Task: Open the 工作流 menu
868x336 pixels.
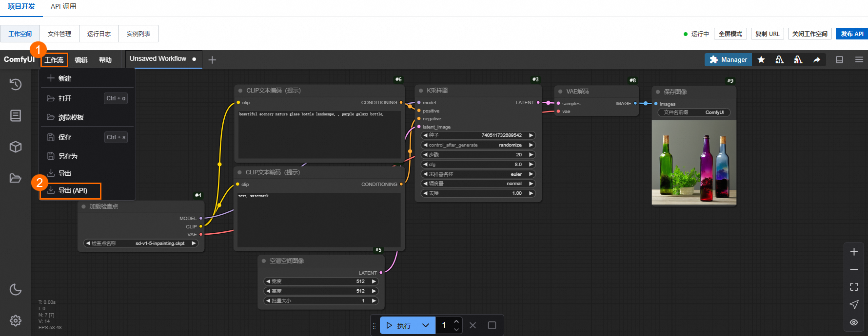Action: (x=54, y=60)
